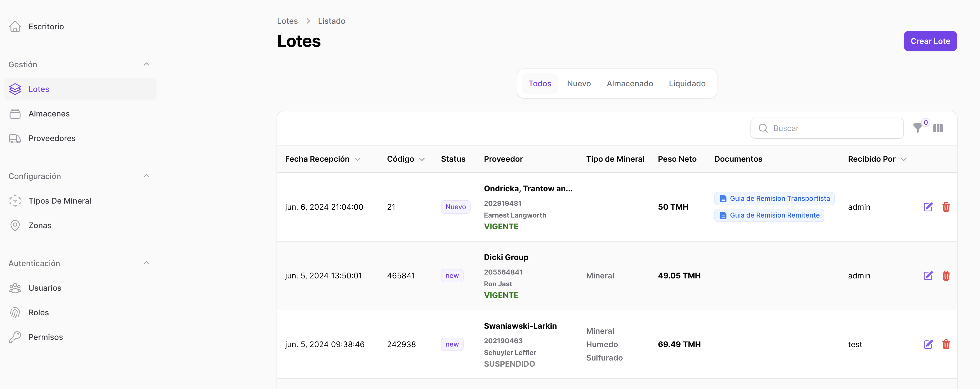Click provider name Swaniawski-Larkin
Screen dimensions: 980x389
tap(520, 326)
